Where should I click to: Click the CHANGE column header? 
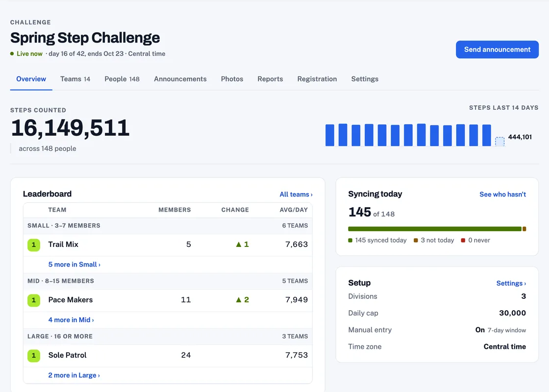coord(235,210)
